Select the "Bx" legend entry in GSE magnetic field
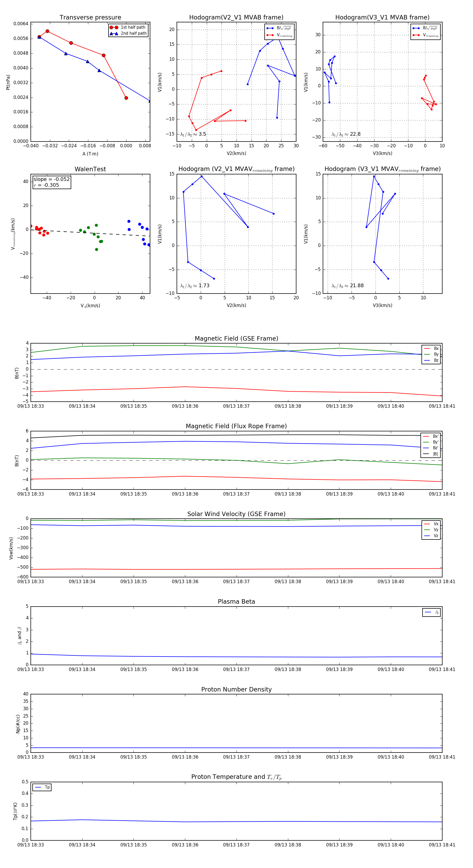473x868 pixels. pos(431,349)
